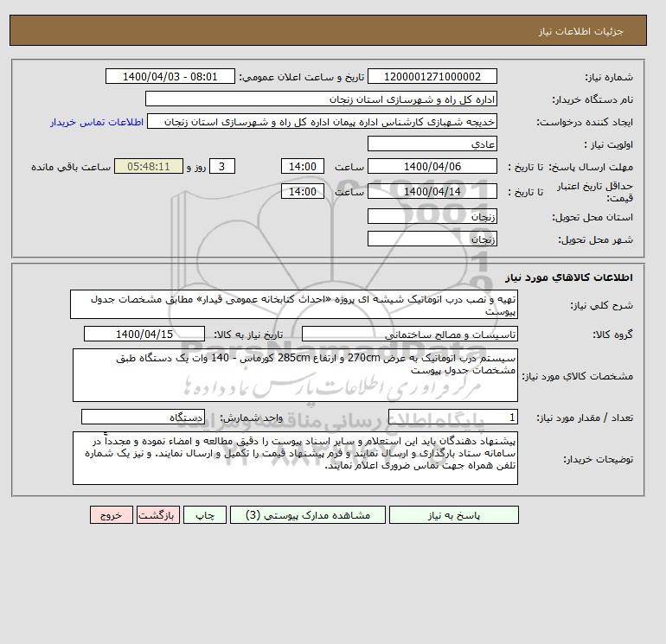Click the خروج exit button
The height and width of the screenshot is (644, 666).
tap(112, 515)
